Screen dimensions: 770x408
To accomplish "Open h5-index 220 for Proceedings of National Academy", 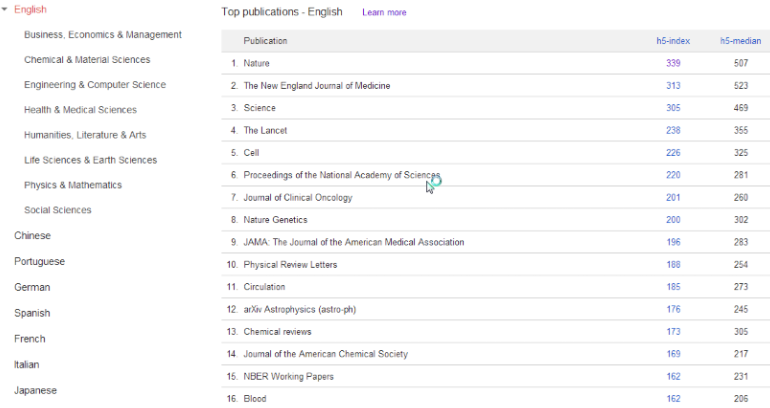I will pyautogui.click(x=673, y=175).
